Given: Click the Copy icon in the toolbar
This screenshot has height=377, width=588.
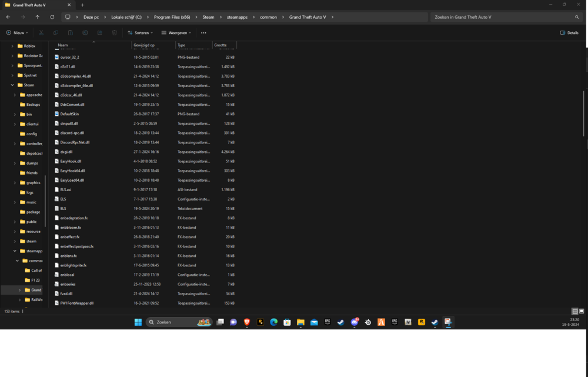Looking at the screenshot, I should [x=55, y=32].
